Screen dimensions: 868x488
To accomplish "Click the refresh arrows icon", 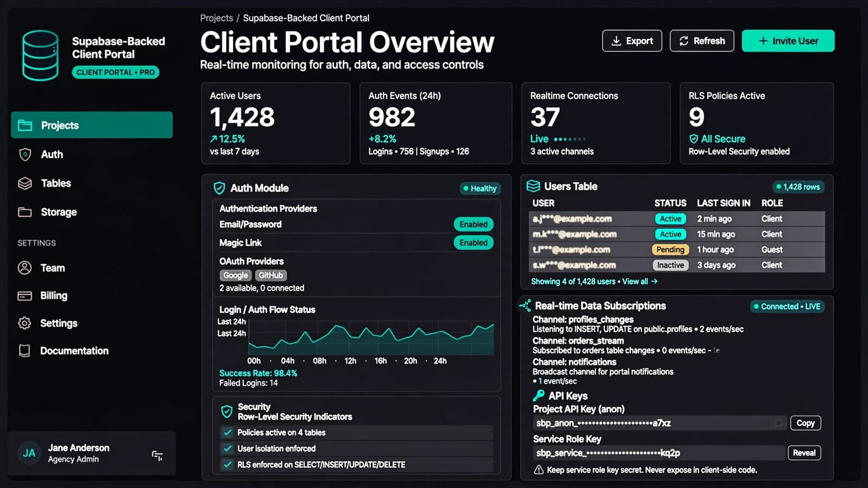I will click(684, 41).
